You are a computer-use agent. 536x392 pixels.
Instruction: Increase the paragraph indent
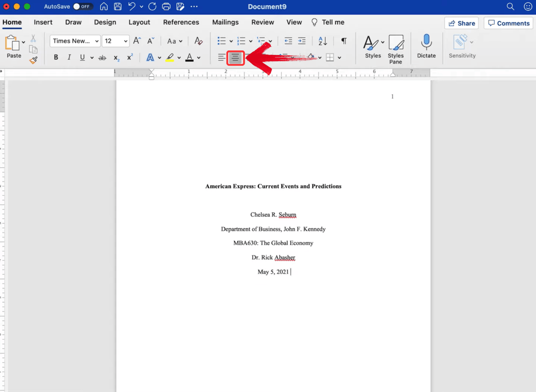click(x=302, y=41)
